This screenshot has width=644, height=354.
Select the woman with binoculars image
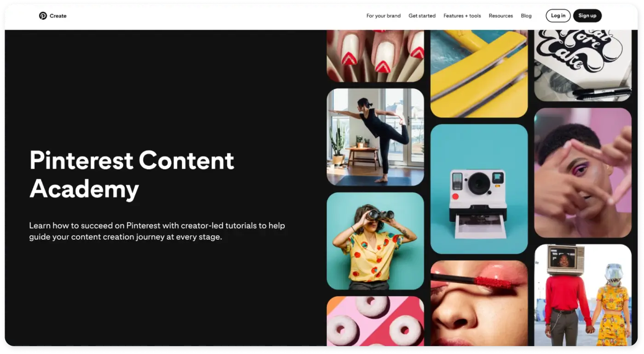(x=375, y=241)
